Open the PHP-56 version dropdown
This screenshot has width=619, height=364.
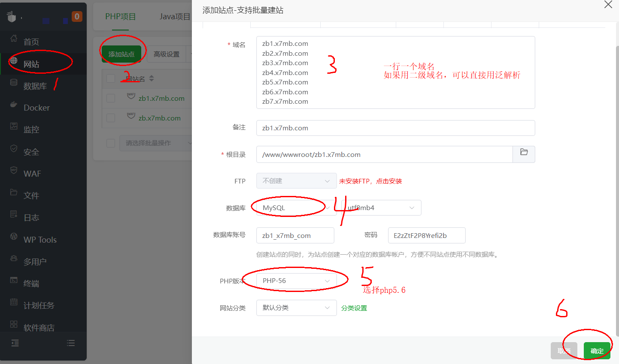(x=296, y=281)
